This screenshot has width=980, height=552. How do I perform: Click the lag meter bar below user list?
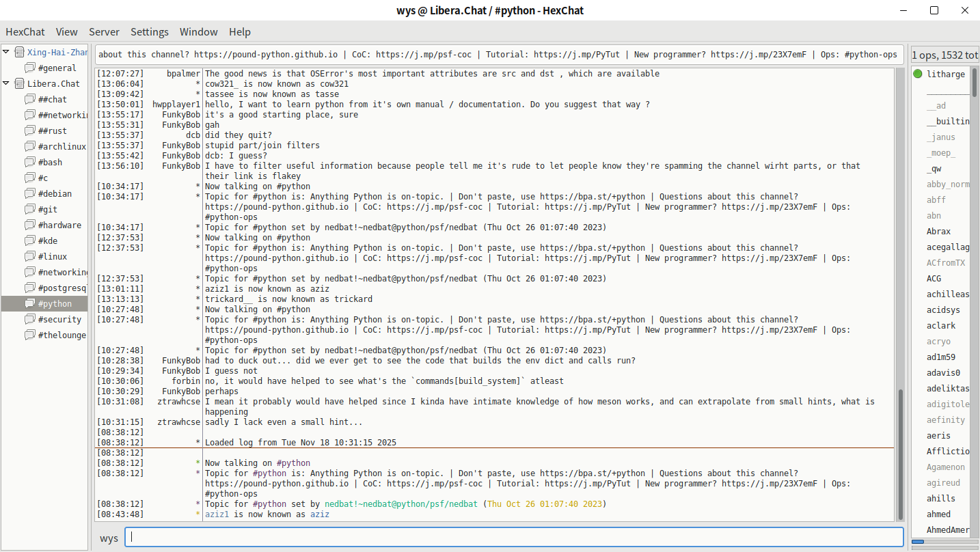(x=944, y=542)
